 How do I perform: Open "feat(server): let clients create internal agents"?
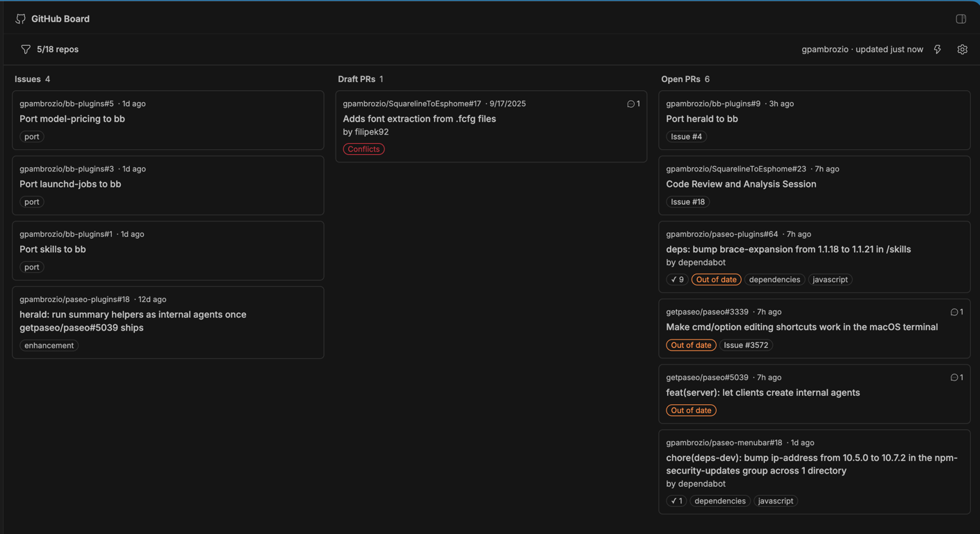pyautogui.click(x=763, y=392)
